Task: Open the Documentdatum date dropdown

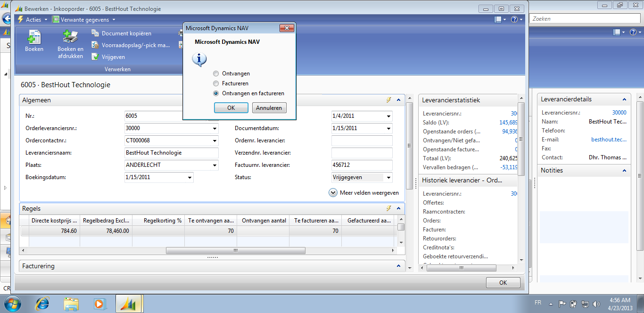Action: [x=388, y=128]
